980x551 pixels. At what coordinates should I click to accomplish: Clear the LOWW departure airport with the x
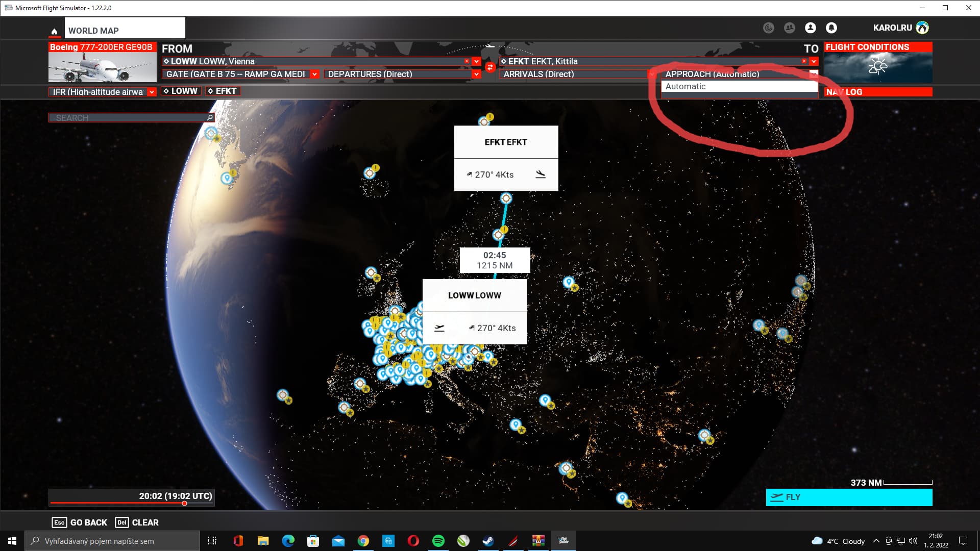(467, 61)
